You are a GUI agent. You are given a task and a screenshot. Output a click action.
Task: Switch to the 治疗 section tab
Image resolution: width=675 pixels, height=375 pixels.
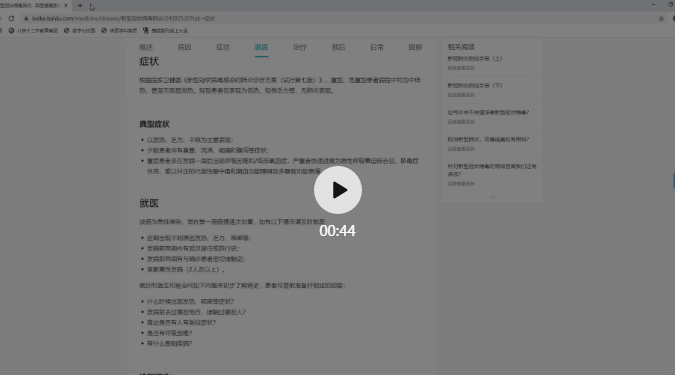pyautogui.click(x=300, y=47)
